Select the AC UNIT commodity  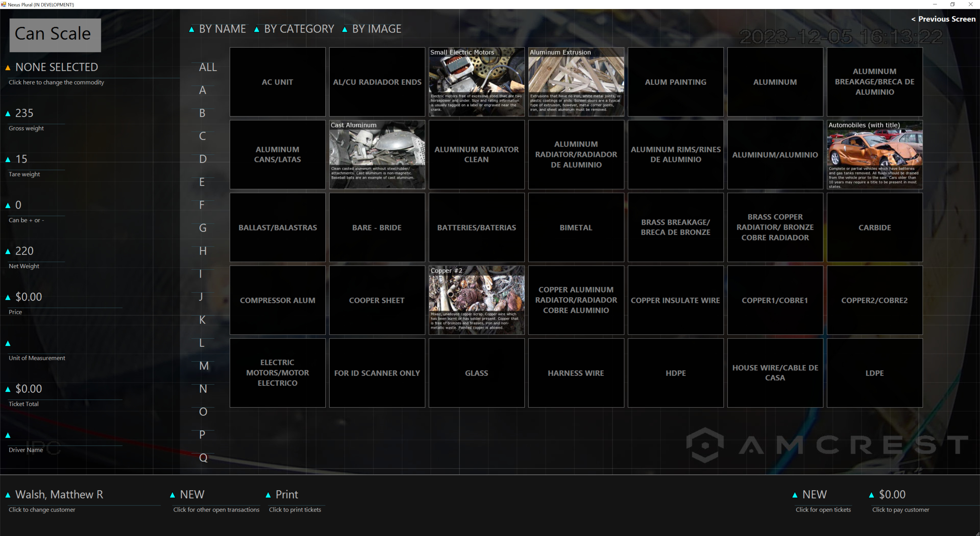(x=277, y=82)
